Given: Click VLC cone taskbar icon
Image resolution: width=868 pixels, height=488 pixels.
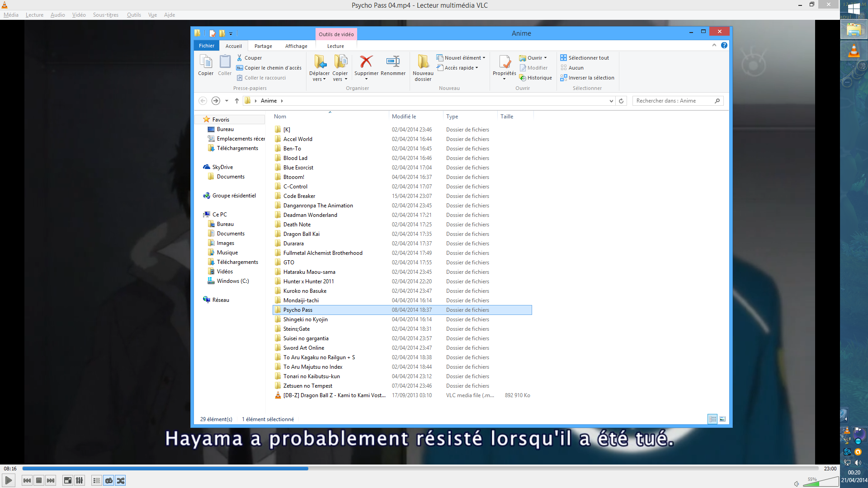Looking at the screenshot, I should [x=854, y=51].
